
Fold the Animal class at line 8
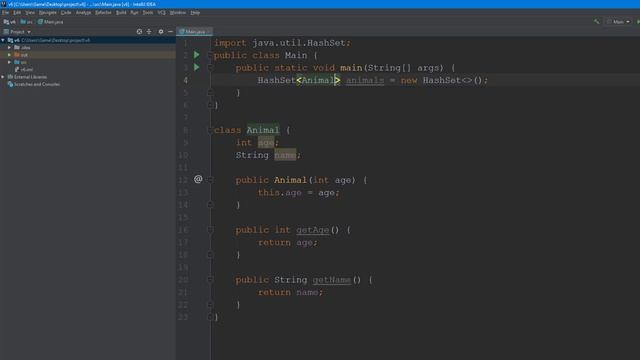click(210, 130)
